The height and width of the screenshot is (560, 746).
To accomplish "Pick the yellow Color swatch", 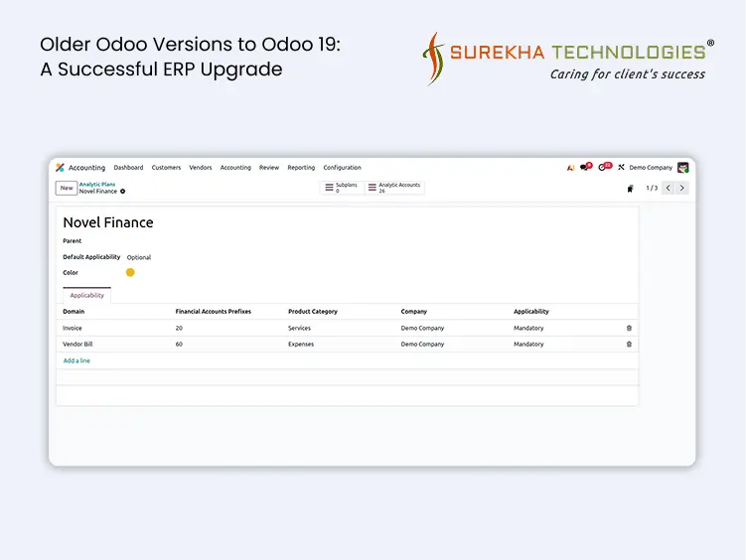I will [x=130, y=272].
